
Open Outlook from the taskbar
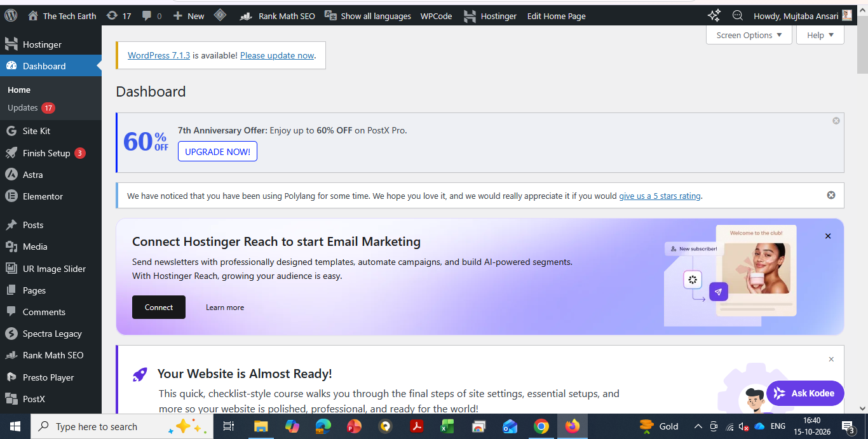point(510,426)
